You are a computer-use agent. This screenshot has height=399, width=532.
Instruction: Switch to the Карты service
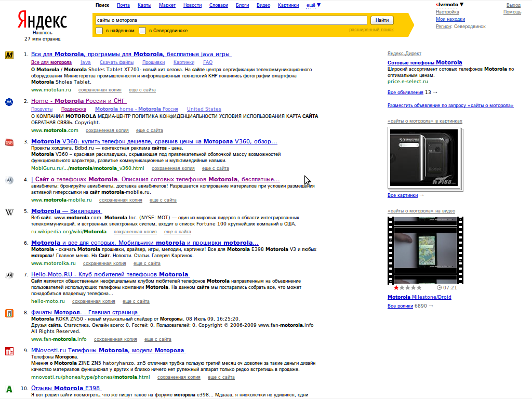[144, 5]
